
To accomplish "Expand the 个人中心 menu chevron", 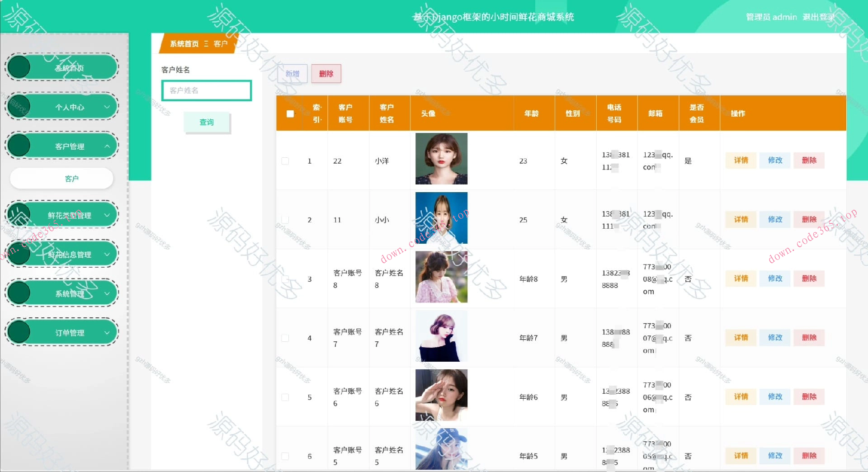I will pyautogui.click(x=107, y=107).
